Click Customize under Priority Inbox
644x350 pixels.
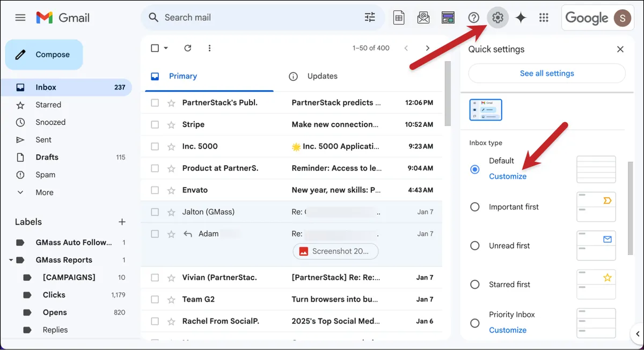click(x=508, y=330)
